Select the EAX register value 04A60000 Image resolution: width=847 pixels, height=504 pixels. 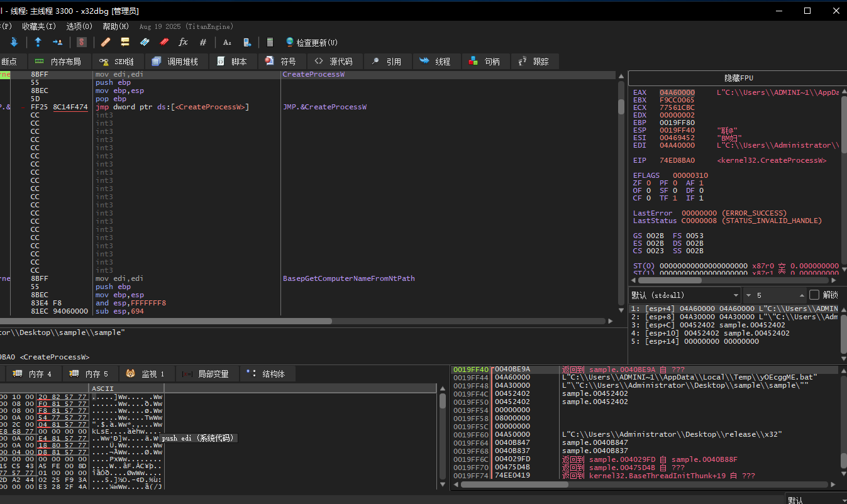677,92
